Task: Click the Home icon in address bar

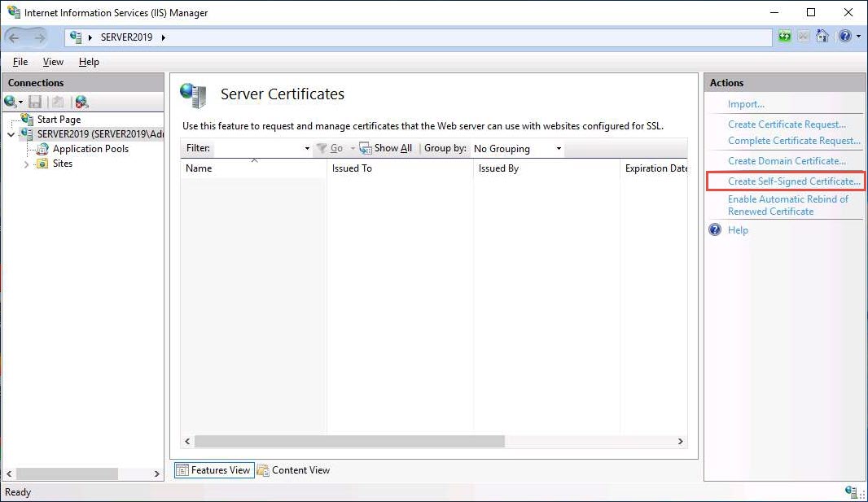Action: (822, 37)
